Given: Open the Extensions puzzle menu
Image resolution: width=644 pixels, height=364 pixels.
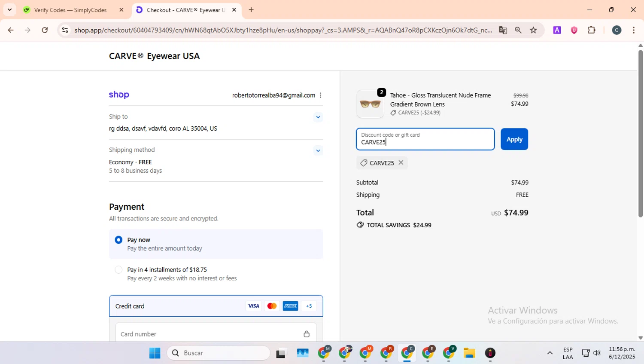Looking at the screenshot, I should 592,30.
